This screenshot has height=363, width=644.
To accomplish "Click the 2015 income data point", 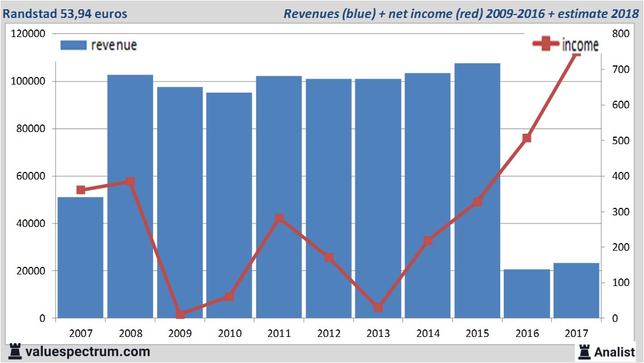I will point(477,202).
